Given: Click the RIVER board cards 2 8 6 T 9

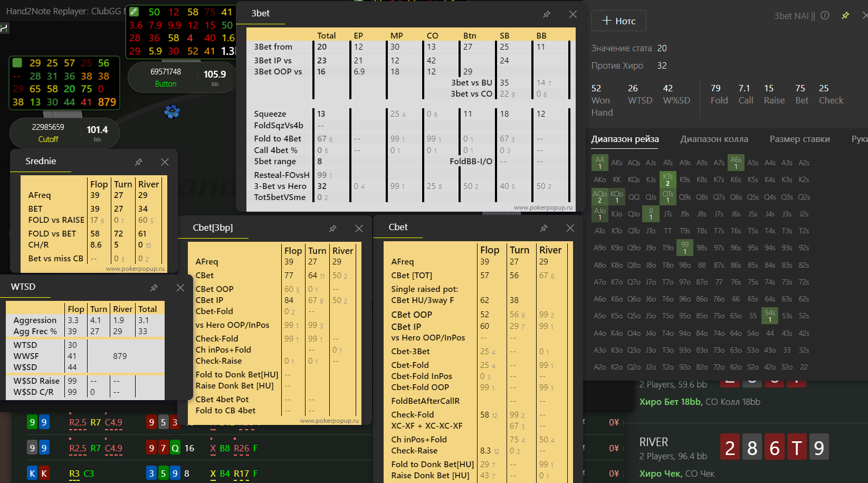Looking at the screenshot, I should tap(774, 448).
